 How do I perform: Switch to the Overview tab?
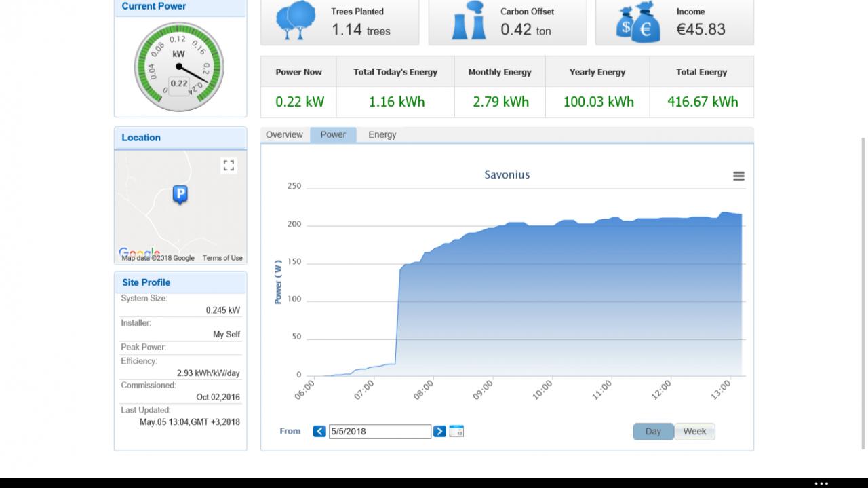284,134
